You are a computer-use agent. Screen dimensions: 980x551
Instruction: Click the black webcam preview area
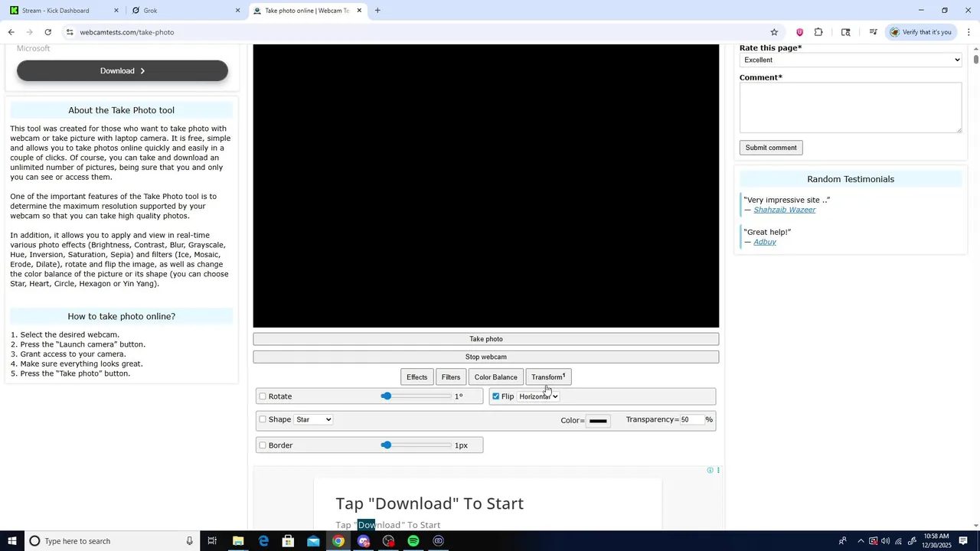486,186
